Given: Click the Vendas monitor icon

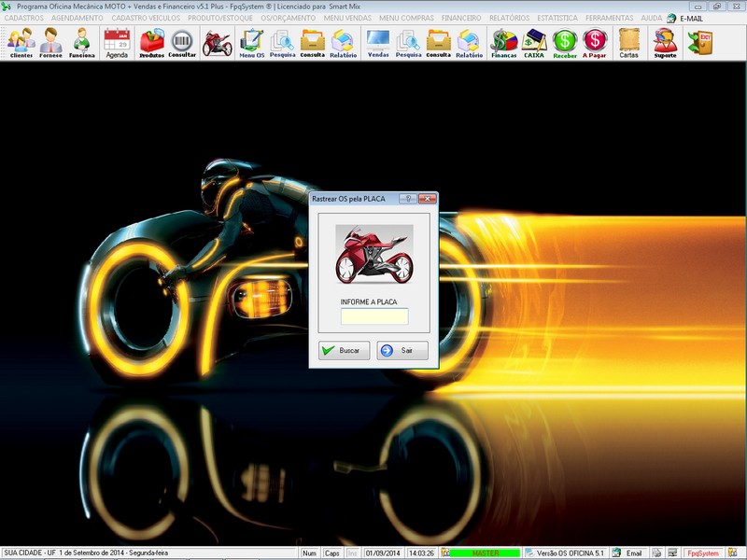Looking at the screenshot, I should [378, 43].
